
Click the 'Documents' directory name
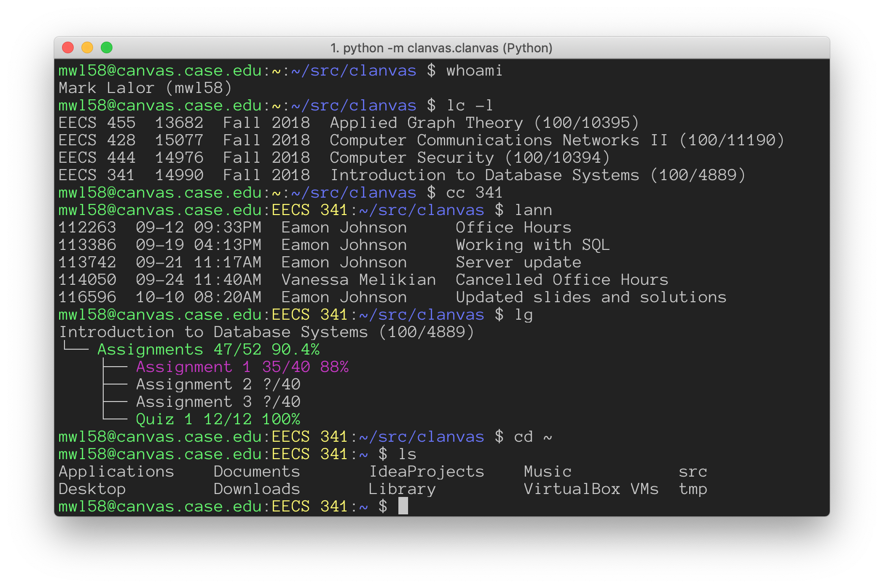click(x=257, y=472)
